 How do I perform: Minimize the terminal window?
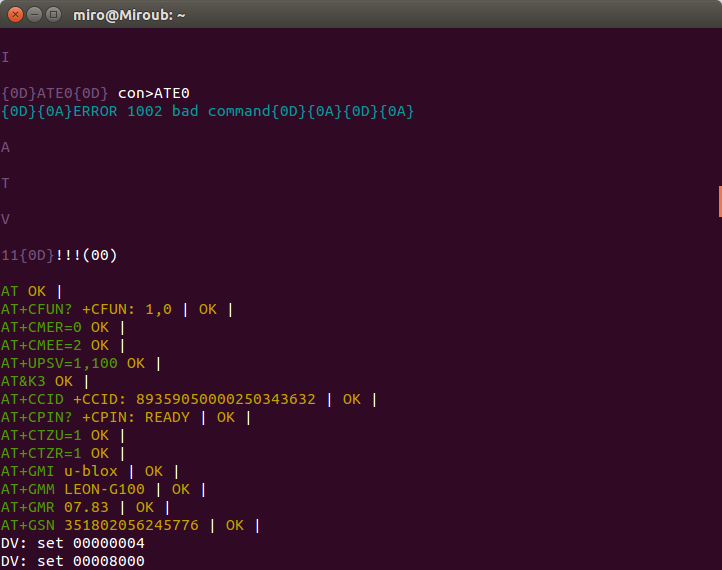[35, 15]
